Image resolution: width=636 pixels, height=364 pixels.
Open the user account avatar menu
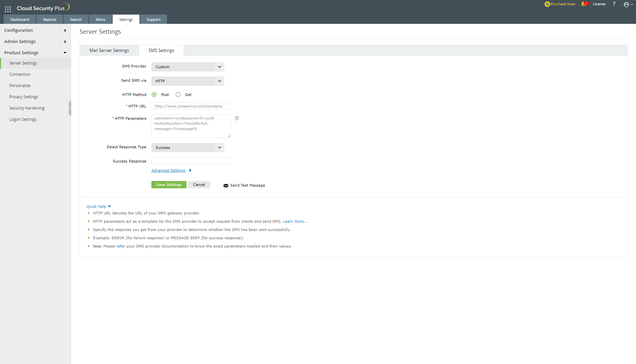627,5
